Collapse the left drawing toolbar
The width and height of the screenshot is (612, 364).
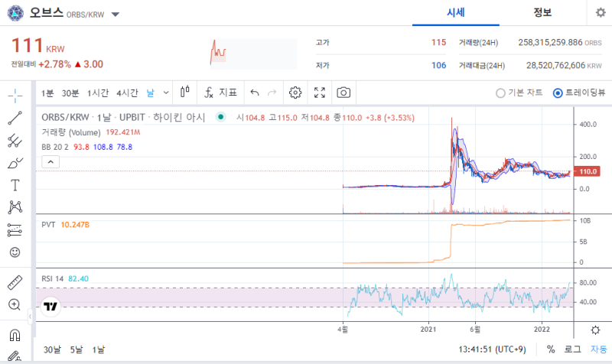(x=30, y=317)
